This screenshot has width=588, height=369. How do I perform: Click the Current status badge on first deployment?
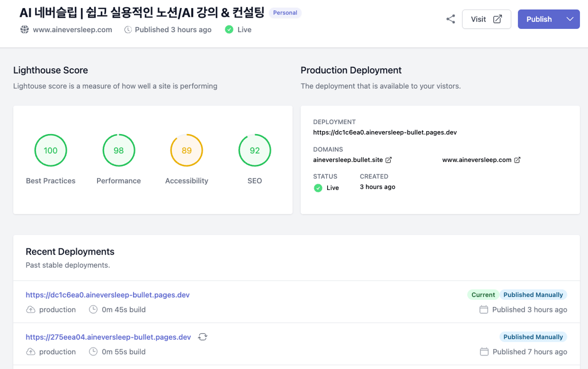pyautogui.click(x=483, y=295)
